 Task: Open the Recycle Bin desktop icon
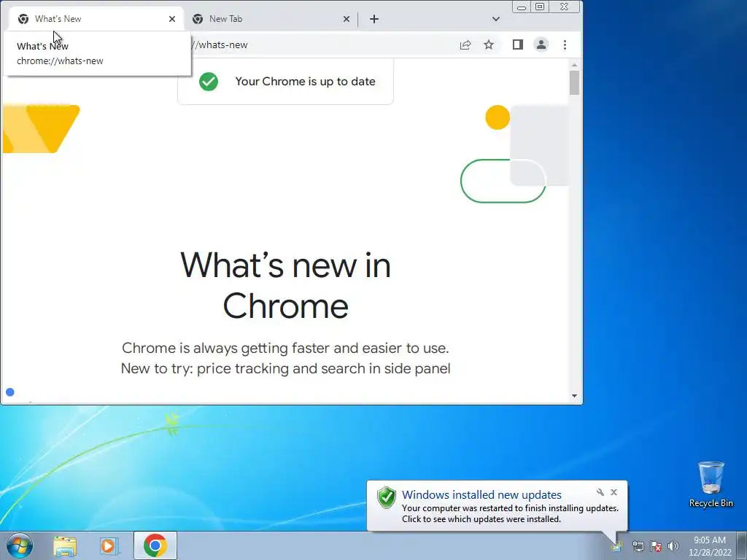click(x=711, y=484)
